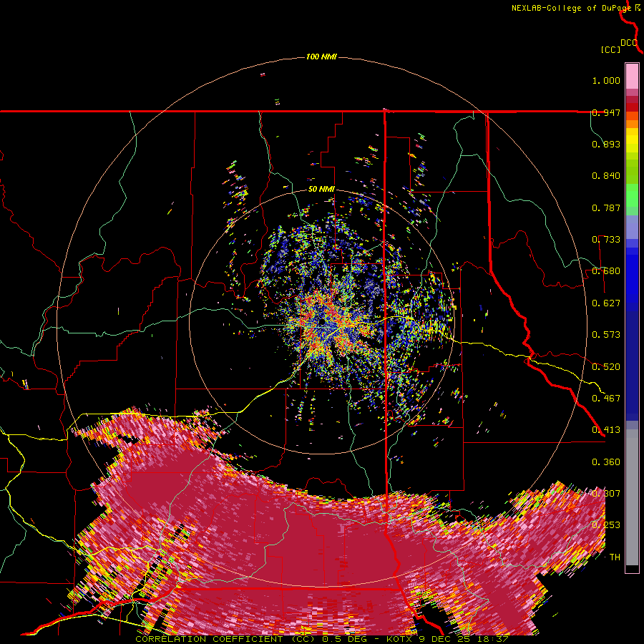Click the CORRELATION COEFFICIENT (CC) caption text
This screenshot has width=644, height=644.
[x=224, y=639]
